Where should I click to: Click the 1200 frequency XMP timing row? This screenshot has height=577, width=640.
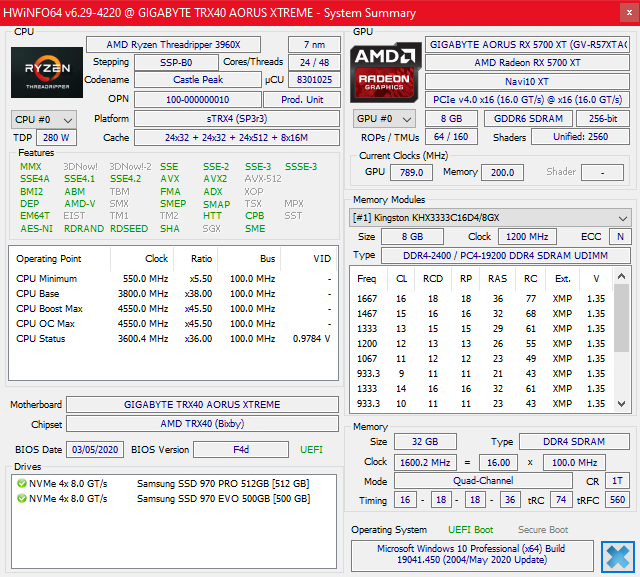[x=482, y=344]
